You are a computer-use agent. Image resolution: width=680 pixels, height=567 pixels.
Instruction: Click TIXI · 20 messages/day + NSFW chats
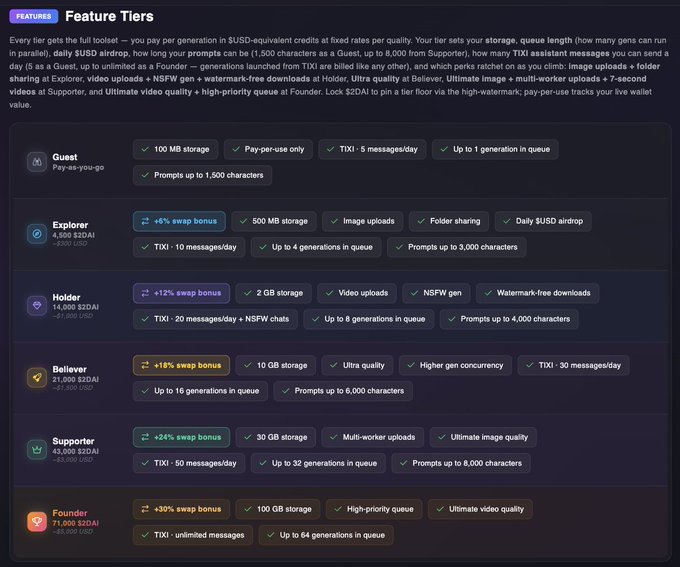(216, 319)
